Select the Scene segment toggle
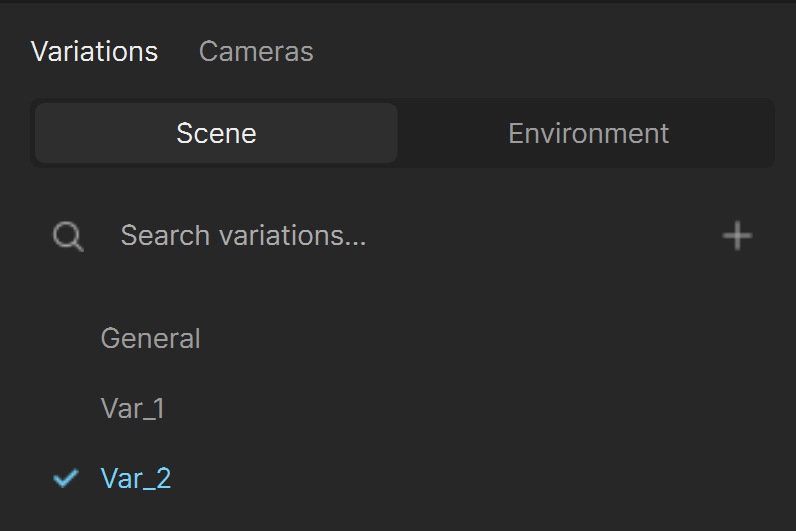Viewport: 796px width, 531px height. 216,134
